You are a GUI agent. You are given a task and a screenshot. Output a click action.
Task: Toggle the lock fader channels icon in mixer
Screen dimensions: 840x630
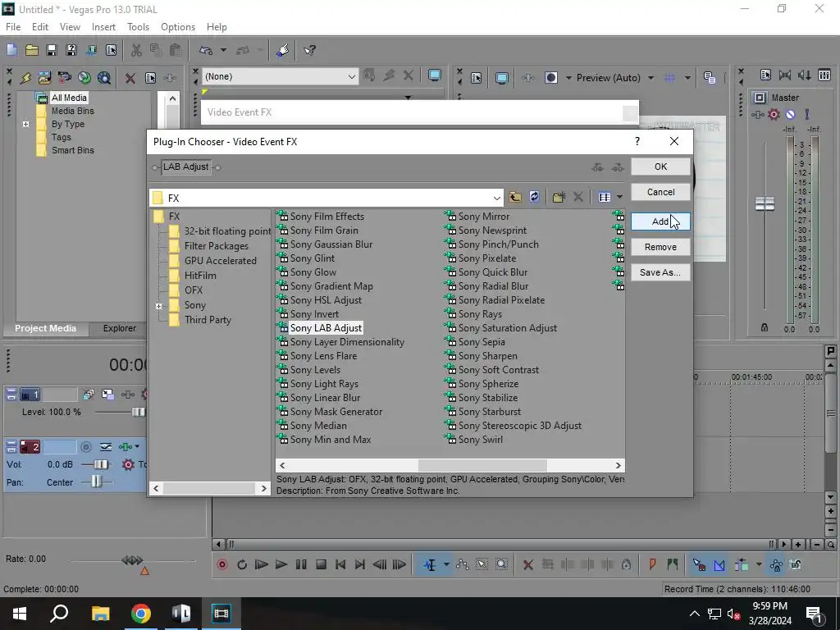coord(765,327)
